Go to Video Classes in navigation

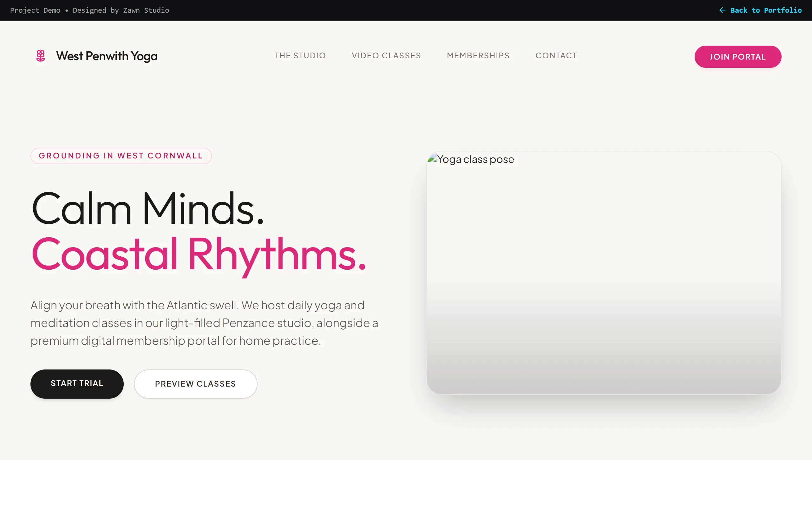pyautogui.click(x=386, y=56)
